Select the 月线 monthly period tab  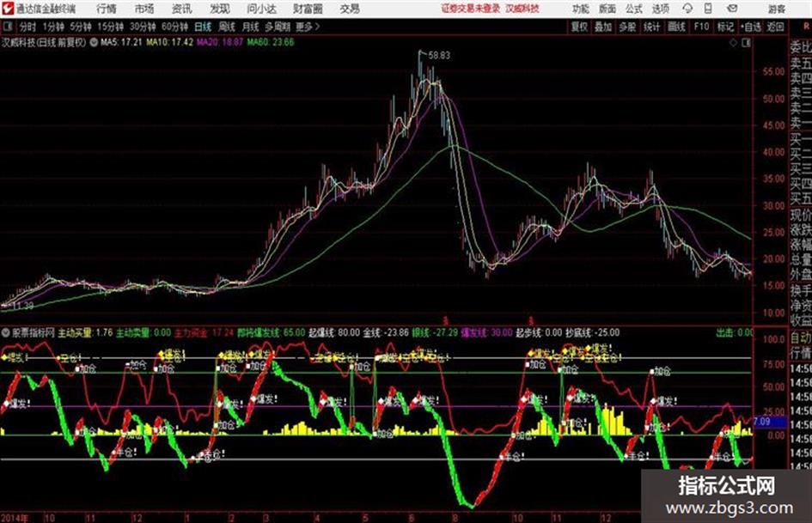(251, 27)
